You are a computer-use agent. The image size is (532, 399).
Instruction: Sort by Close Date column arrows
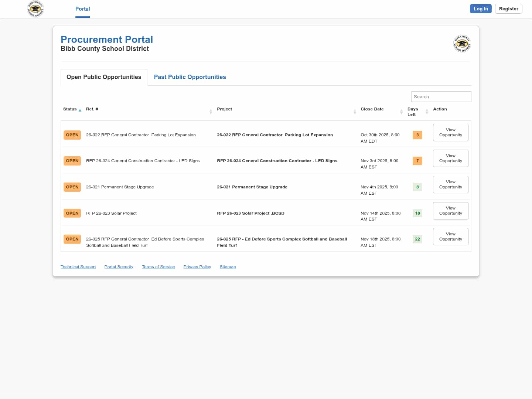pyautogui.click(x=401, y=112)
